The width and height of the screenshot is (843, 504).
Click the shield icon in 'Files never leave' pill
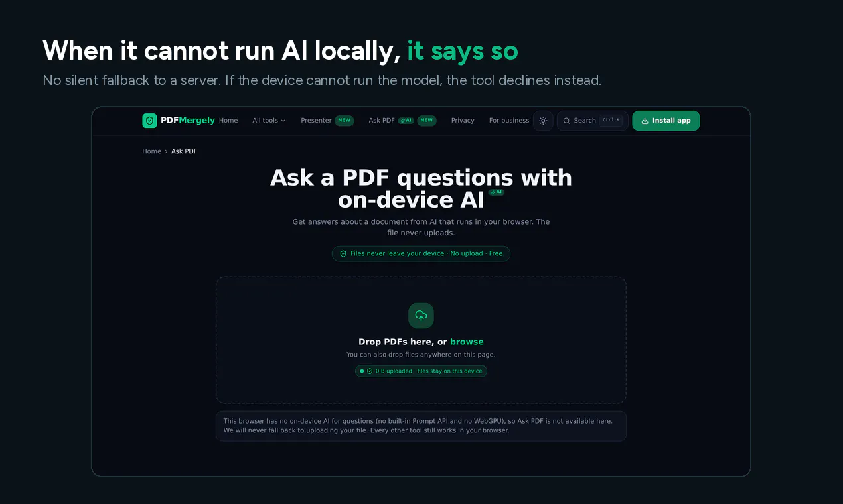343,253
